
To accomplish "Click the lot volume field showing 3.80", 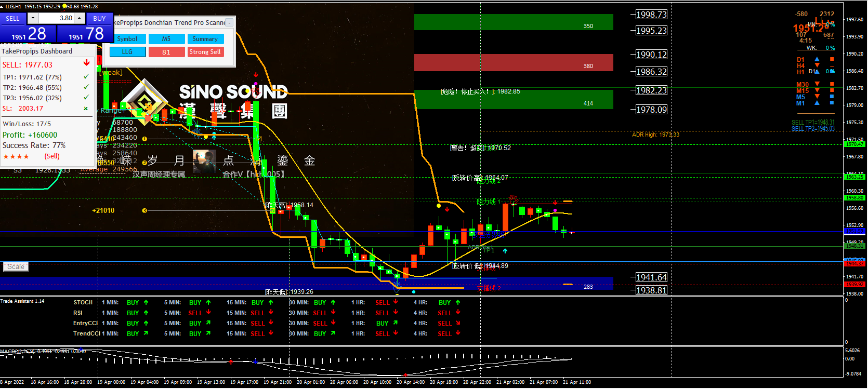I will coord(56,18).
